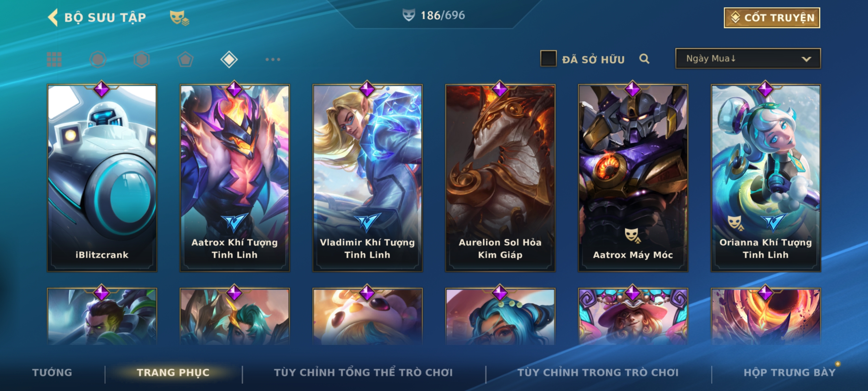Select the hexagon rarity filter icon
The image size is (868, 391).
[x=142, y=59]
